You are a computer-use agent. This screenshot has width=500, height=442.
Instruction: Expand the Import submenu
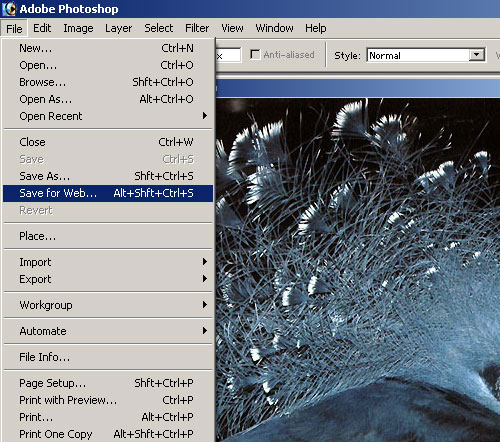click(108, 262)
